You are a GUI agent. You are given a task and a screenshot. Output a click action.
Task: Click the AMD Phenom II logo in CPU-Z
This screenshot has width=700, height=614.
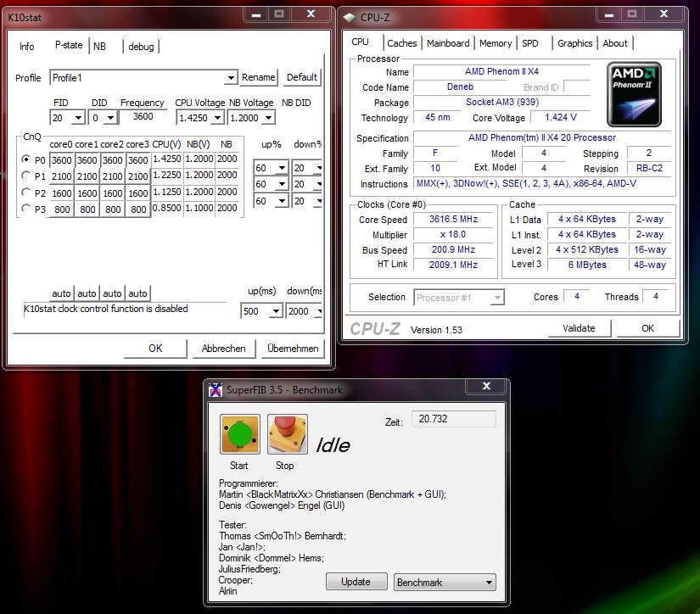(x=634, y=94)
